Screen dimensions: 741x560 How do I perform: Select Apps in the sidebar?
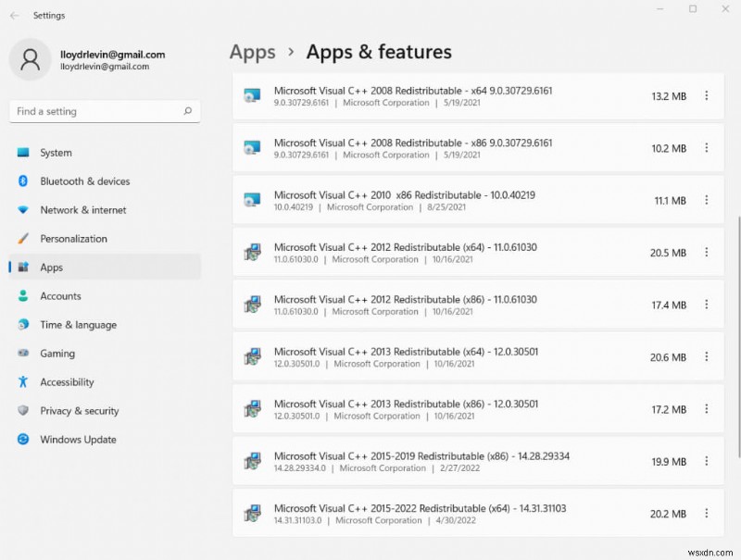105,268
